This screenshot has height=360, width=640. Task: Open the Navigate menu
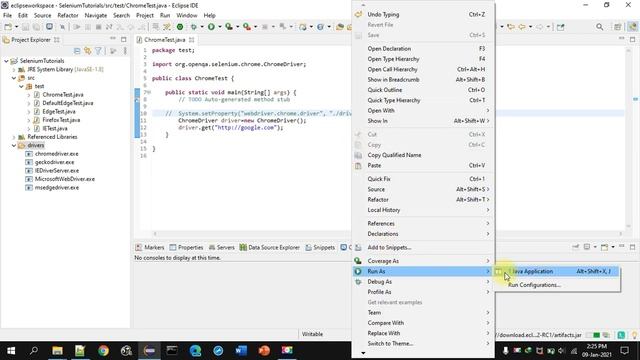pos(96,16)
